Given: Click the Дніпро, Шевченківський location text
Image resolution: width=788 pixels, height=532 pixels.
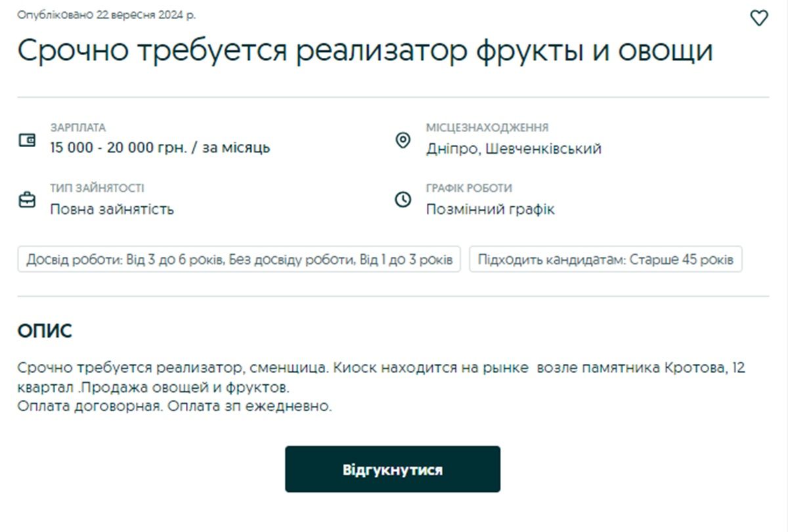Looking at the screenshot, I should pyautogui.click(x=514, y=148).
